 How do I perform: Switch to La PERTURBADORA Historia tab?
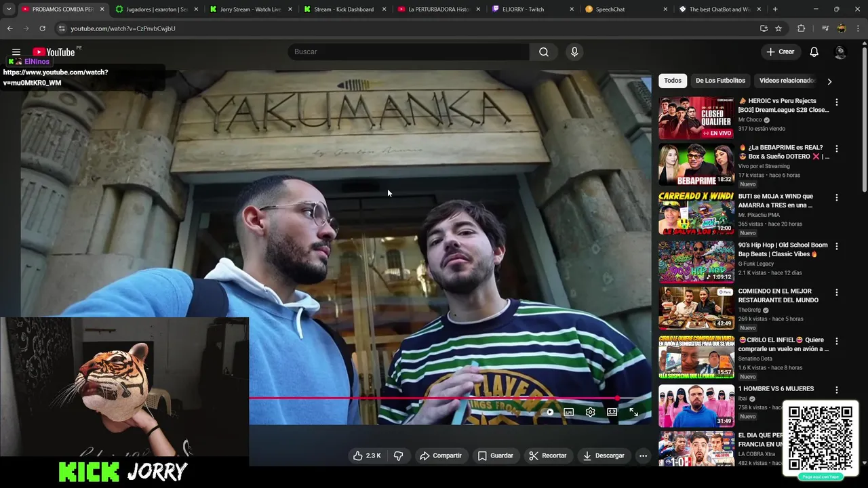439,9
